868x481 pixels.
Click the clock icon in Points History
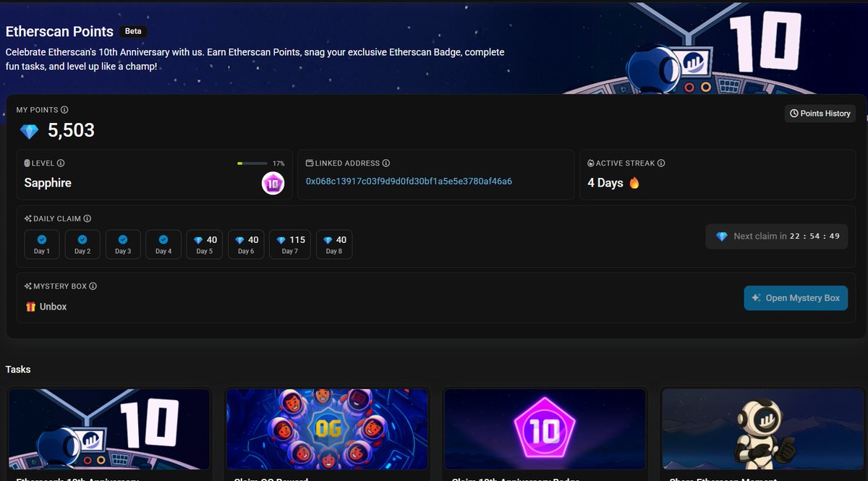click(x=794, y=114)
